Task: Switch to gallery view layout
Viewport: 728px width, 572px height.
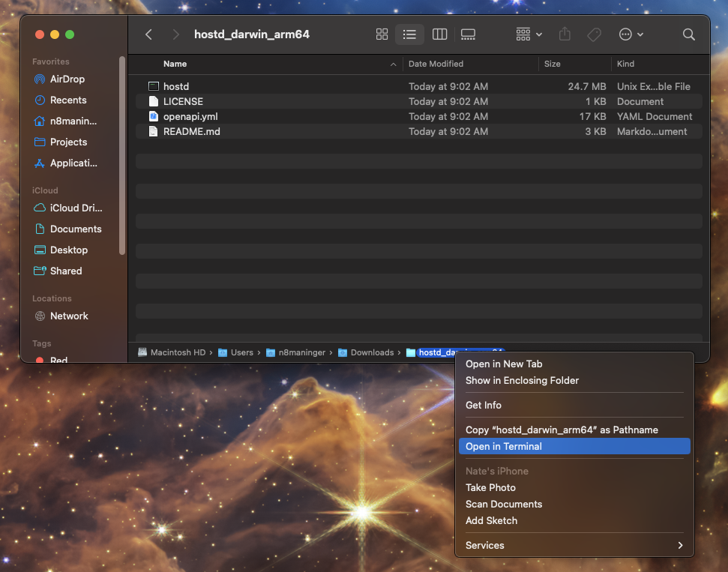Action: coord(469,34)
